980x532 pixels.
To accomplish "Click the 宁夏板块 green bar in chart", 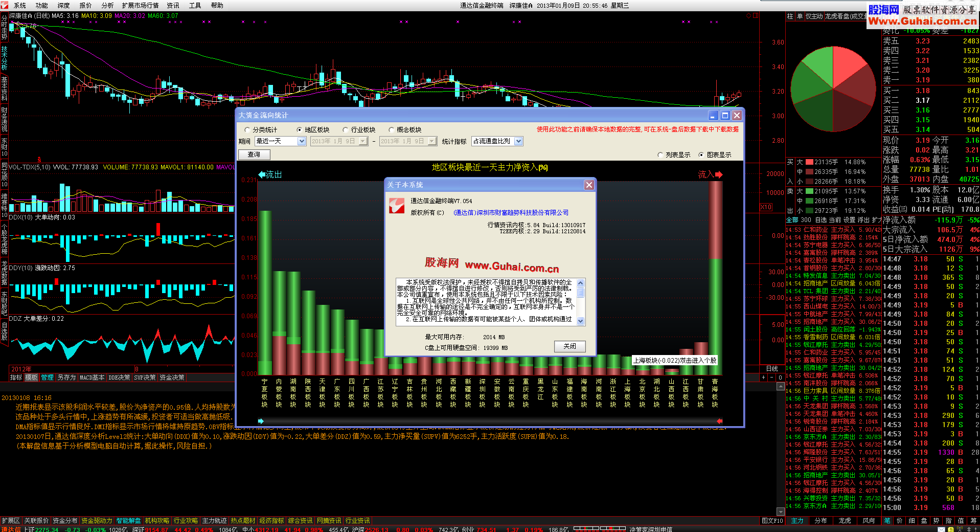I will pyautogui.click(x=265, y=292).
